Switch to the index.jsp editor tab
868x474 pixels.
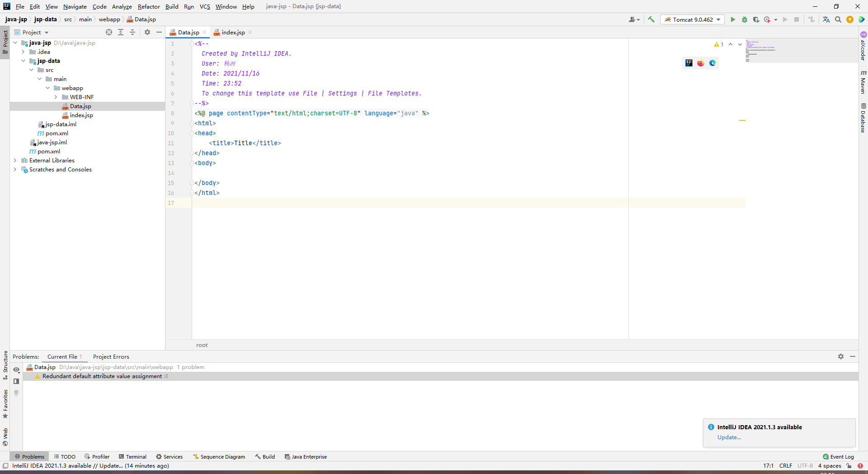(x=233, y=32)
